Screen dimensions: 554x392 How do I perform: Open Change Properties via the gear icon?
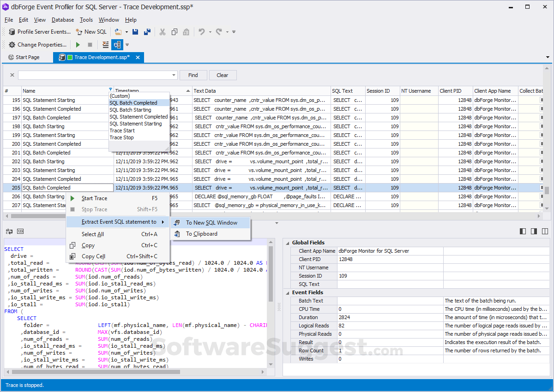(x=12, y=44)
